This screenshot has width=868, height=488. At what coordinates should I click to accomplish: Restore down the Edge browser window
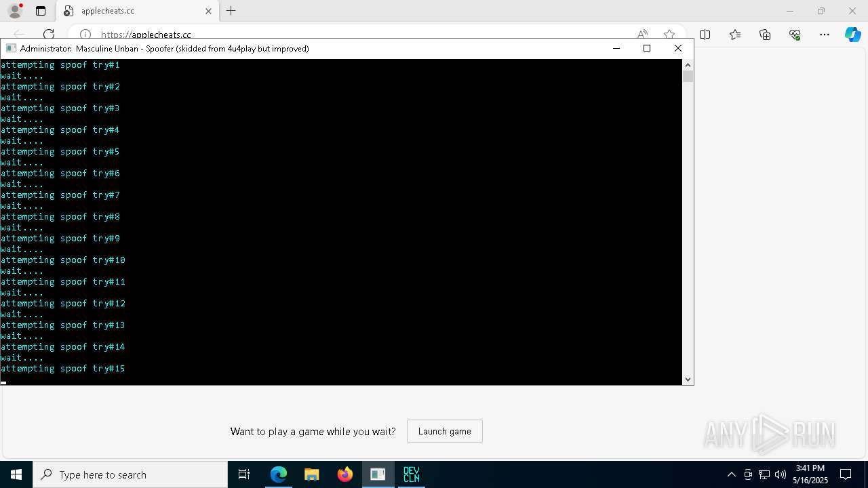click(x=821, y=11)
